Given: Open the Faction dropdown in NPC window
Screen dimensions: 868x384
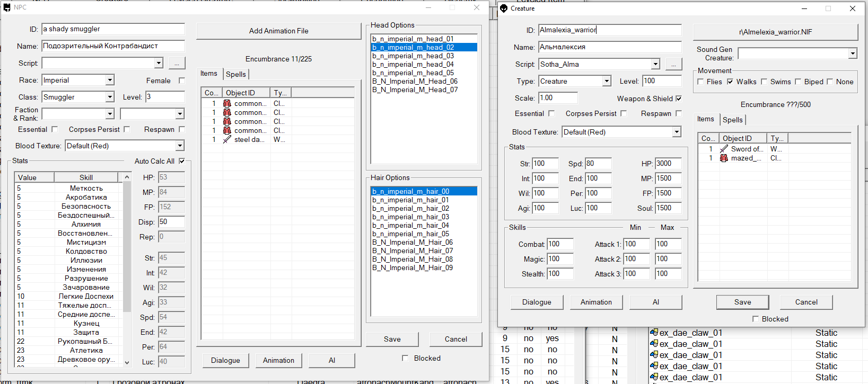Looking at the screenshot, I should [110, 114].
